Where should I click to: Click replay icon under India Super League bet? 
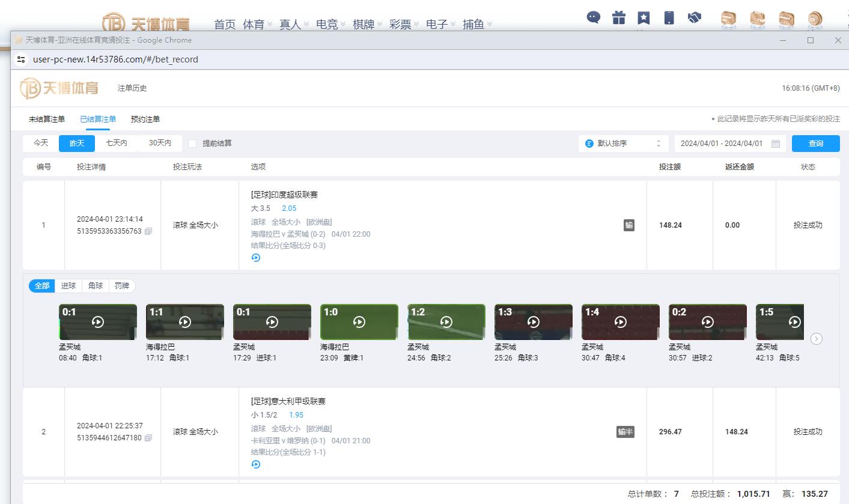tap(256, 258)
